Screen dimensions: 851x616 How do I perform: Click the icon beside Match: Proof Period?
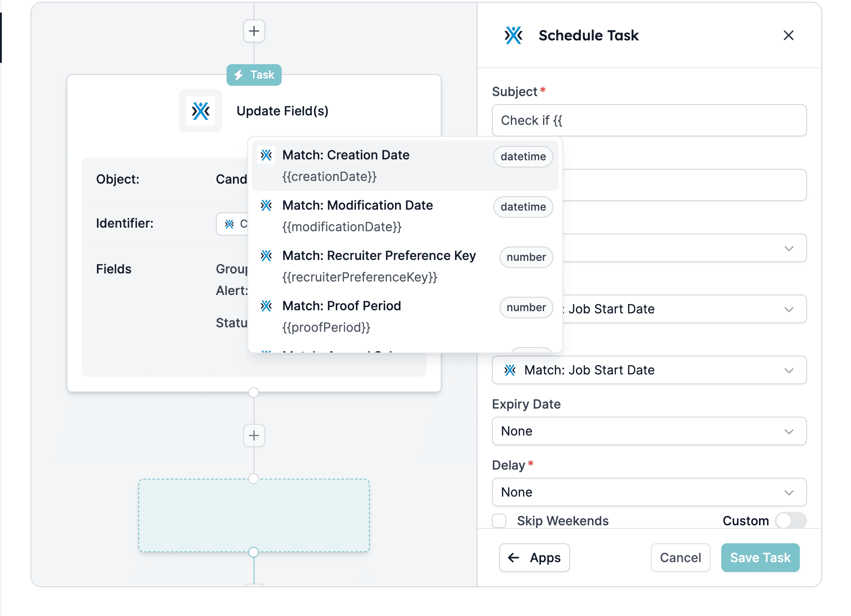pos(267,306)
